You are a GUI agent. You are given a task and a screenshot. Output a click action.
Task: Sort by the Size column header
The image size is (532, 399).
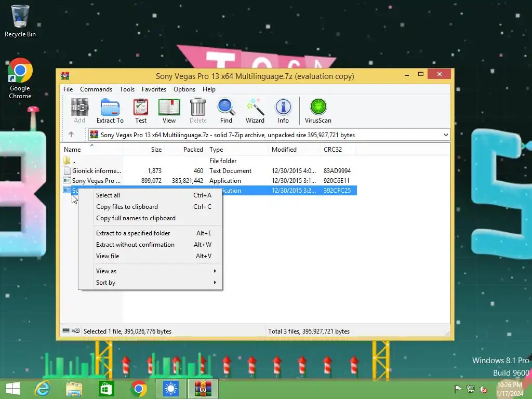(143, 149)
